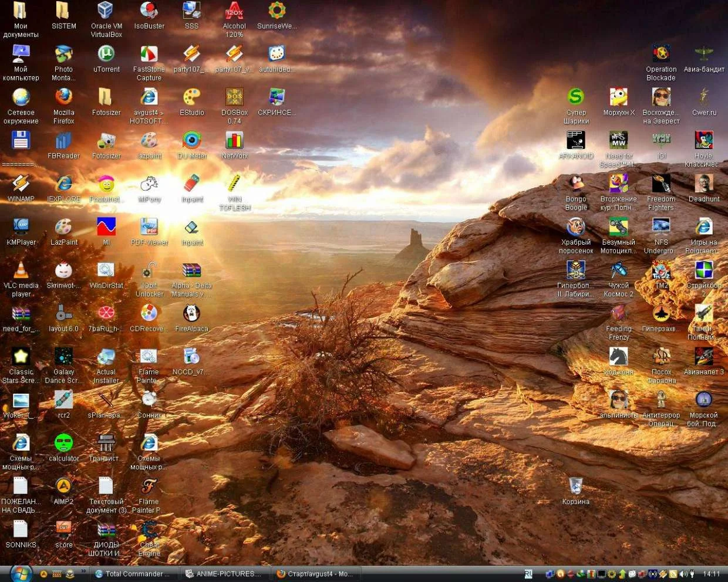
Task: Open ДИОДЫ ШОТКИ archive icon
Action: tap(106, 539)
